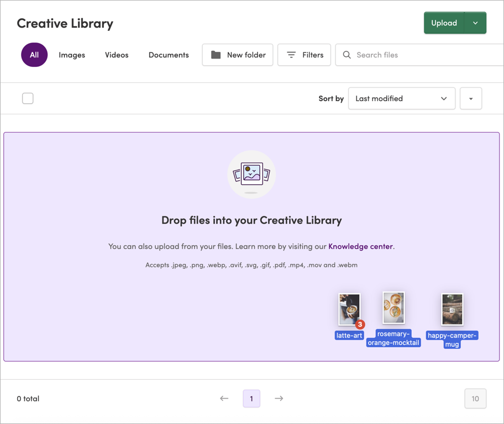The image size is (504, 424).
Task: Select page 1 in pagination
Action: point(251,399)
